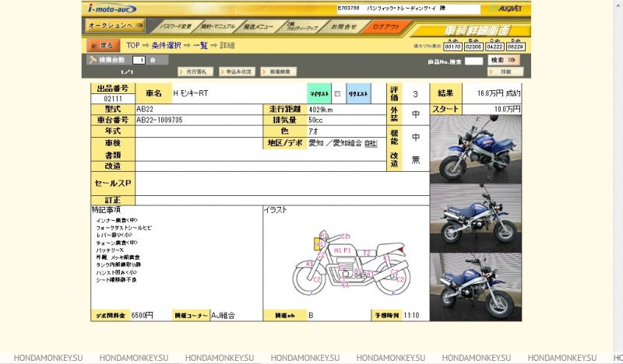Viewport: 623px width, 364px height.
Task: Click the lot number 02111
Action: tap(113, 99)
